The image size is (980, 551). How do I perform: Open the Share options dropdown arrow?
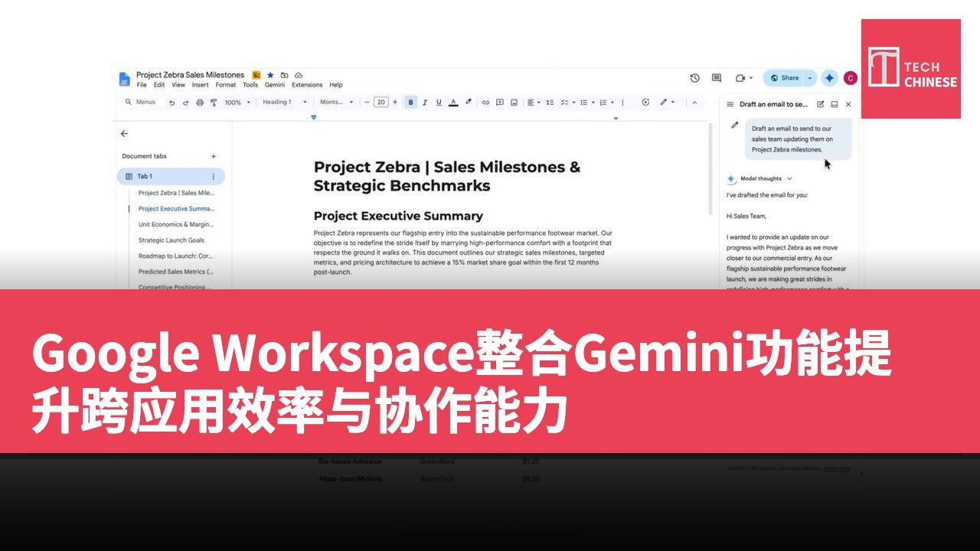click(x=810, y=78)
